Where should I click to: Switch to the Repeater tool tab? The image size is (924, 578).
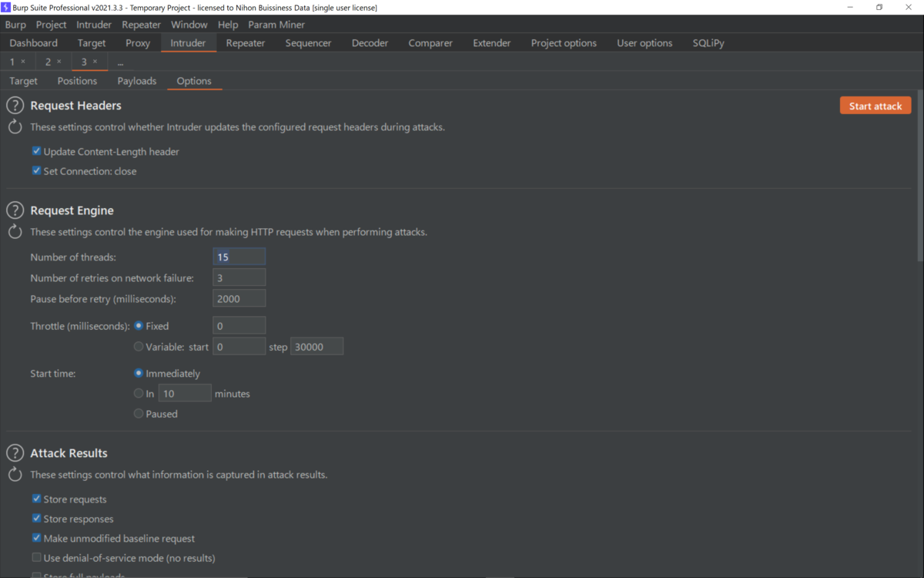[246, 43]
